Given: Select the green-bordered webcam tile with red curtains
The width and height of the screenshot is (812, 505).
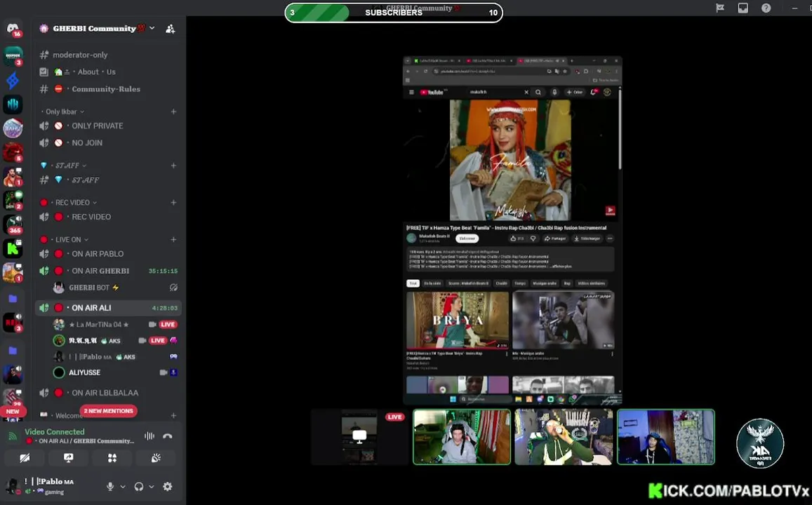Looking at the screenshot, I should pos(462,437).
